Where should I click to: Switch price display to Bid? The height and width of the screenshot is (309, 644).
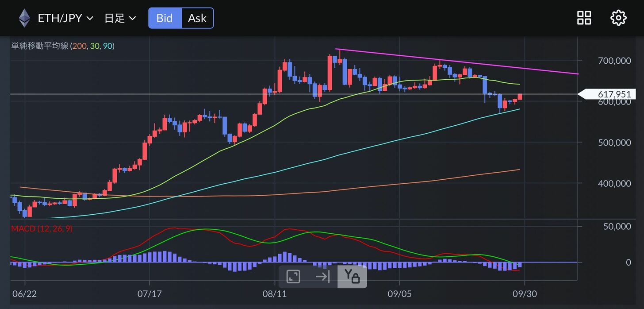point(165,18)
